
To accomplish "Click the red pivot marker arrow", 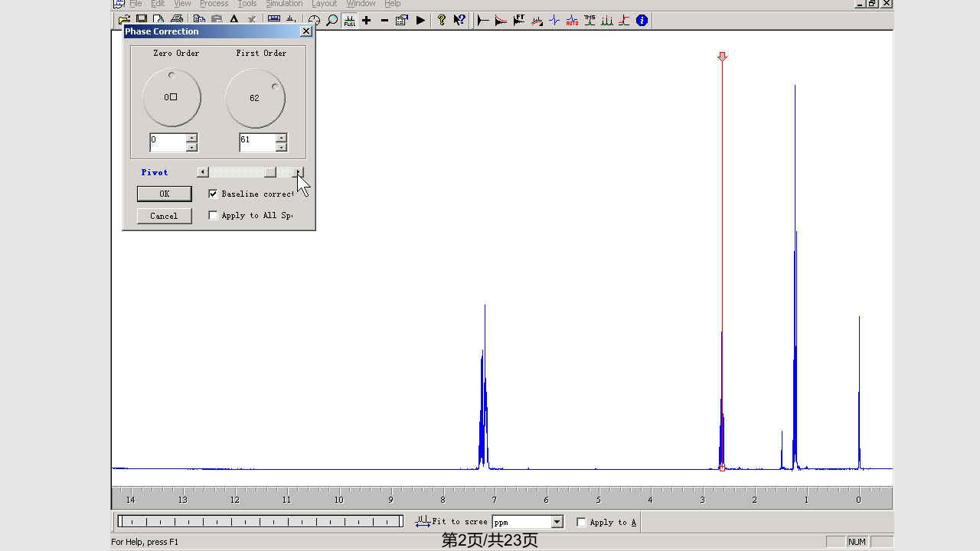I will pyautogui.click(x=722, y=57).
